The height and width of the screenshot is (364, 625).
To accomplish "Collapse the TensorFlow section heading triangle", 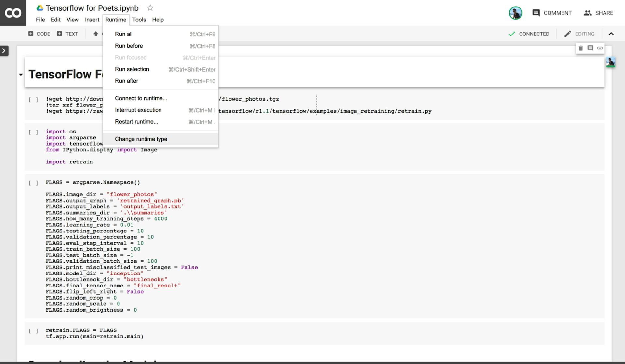I will (x=21, y=75).
